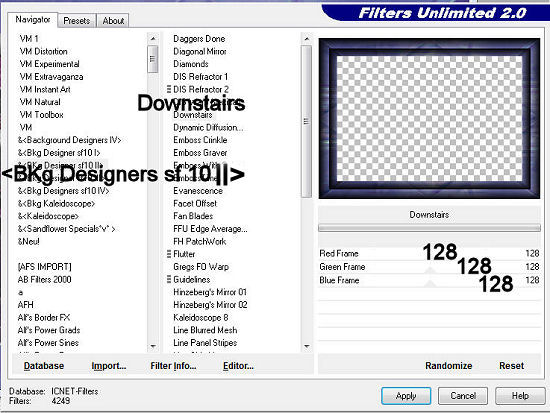Choose Facet Offset filter
Image resolution: width=550 pixels, height=413 pixels.
195,204
